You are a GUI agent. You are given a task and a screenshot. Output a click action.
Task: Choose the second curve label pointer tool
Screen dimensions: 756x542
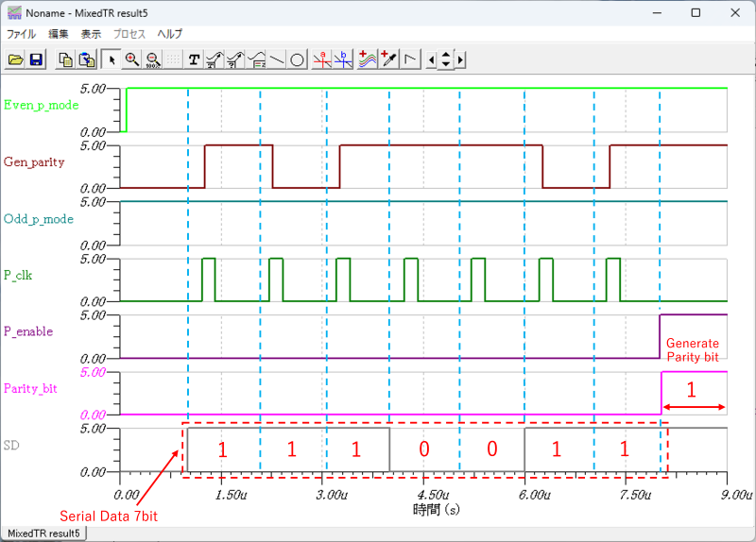[235, 59]
